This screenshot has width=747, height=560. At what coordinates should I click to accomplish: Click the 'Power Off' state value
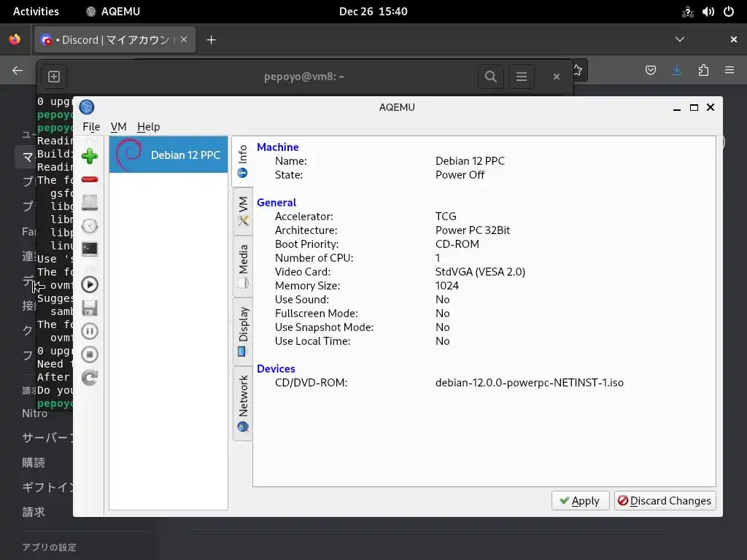[x=460, y=175]
